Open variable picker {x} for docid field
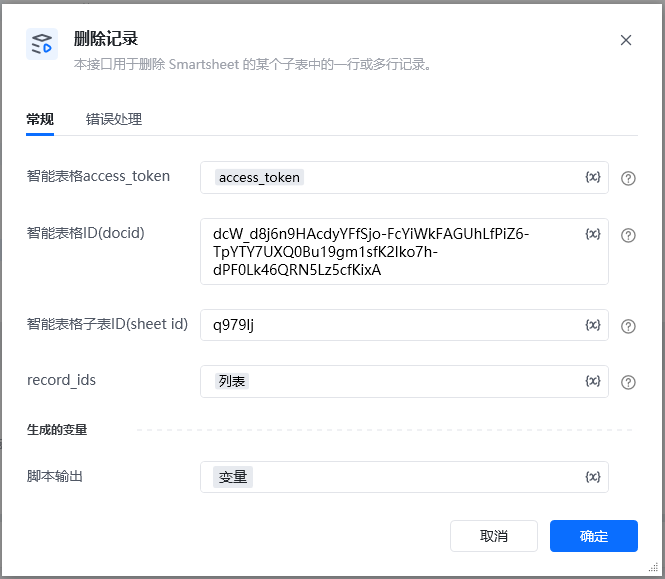 pyautogui.click(x=593, y=234)
